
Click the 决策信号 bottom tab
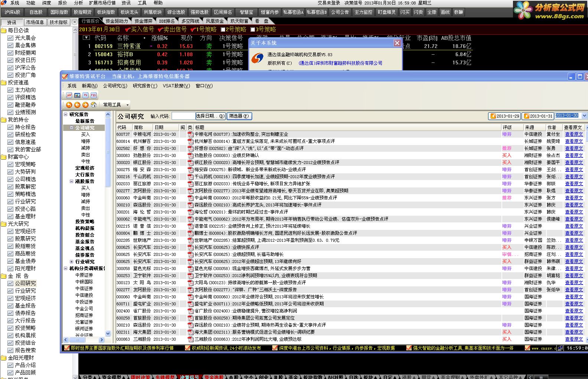click(x=189, y=377)
